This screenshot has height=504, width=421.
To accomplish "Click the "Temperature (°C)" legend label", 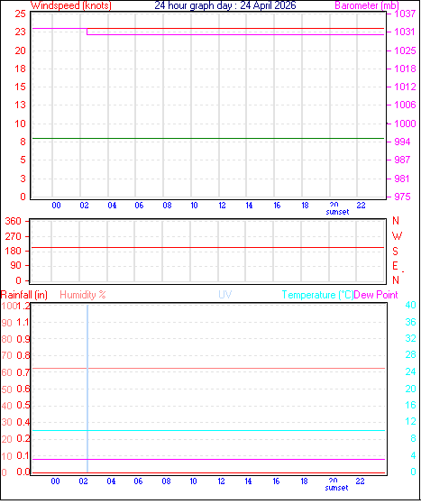I will coord(317,295).
